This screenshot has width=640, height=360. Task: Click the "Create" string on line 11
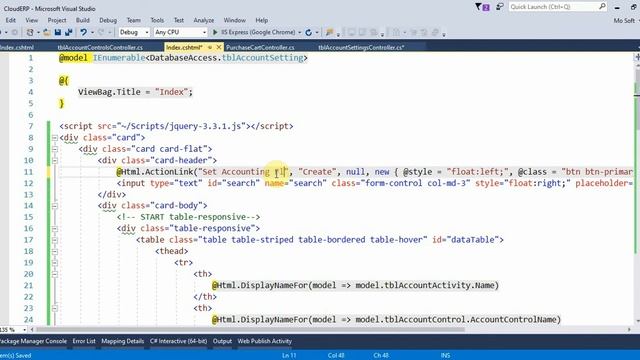[318, 172]
